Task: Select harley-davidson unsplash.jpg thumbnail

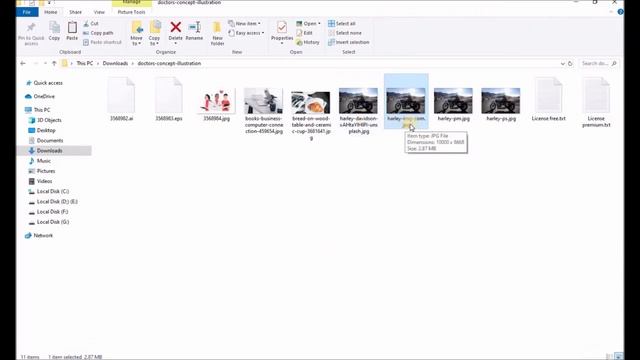Action: (358, 101)
